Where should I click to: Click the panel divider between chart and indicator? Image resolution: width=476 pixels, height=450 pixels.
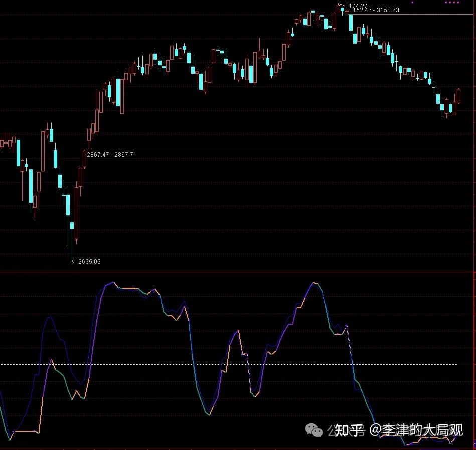point(238,271)
